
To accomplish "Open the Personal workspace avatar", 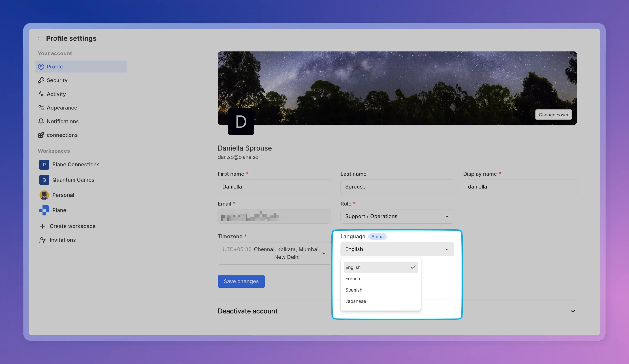I will (44, 195).
